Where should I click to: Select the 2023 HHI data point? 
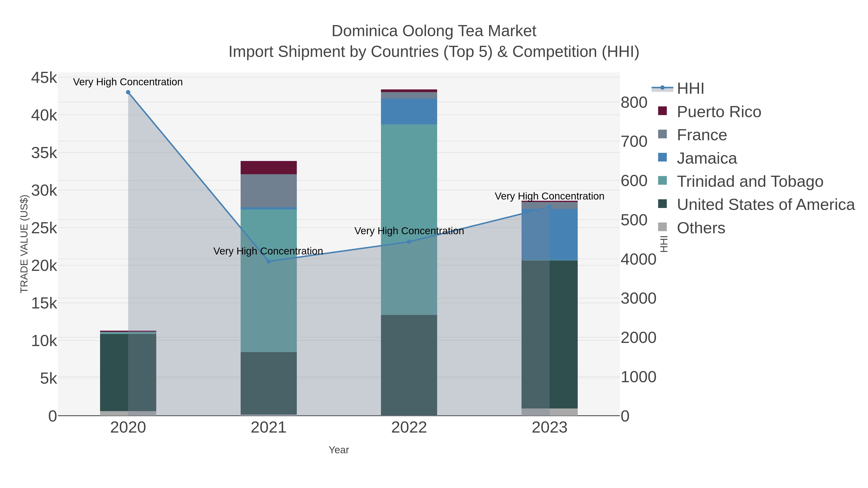549,207
